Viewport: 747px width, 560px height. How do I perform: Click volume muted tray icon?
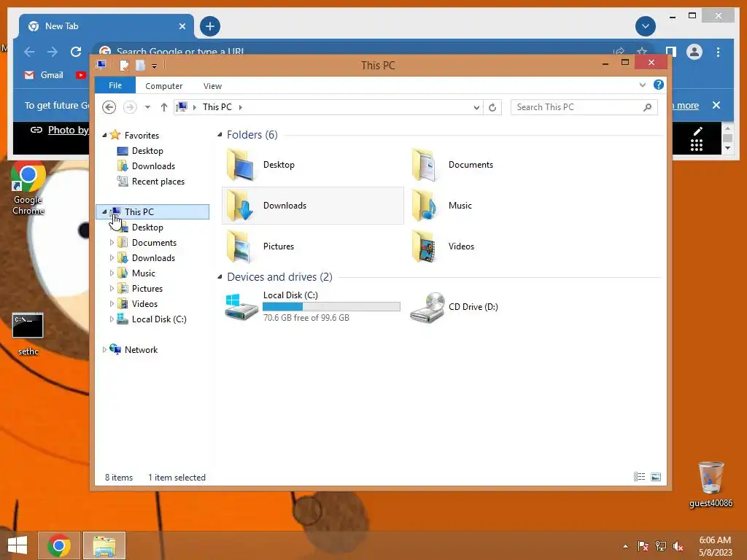[678, 545]
